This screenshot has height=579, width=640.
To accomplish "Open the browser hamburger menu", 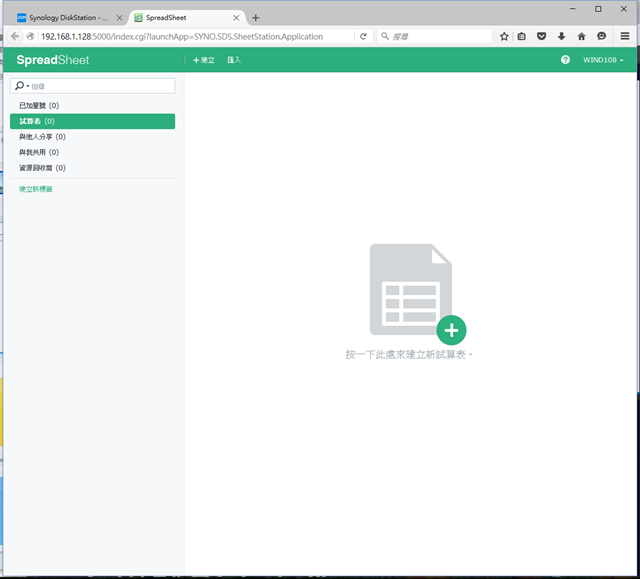I will [624, 36].
